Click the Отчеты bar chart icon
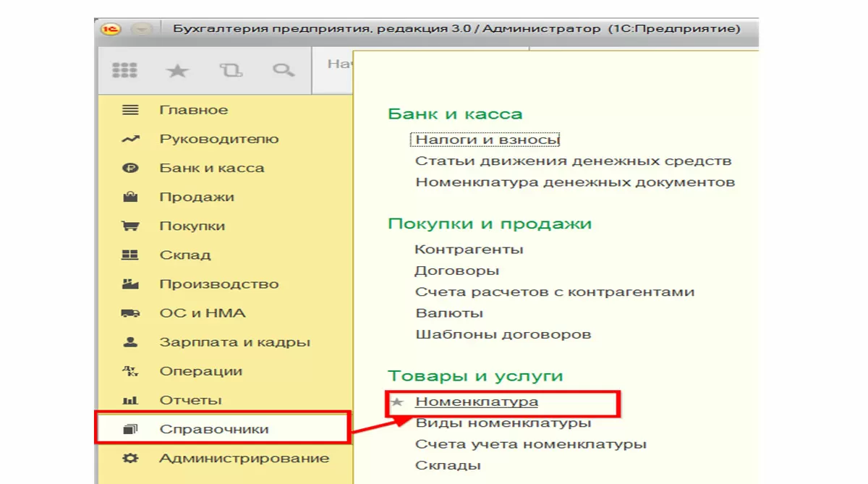Screen dimensions: 868x484 pos(130,400)
